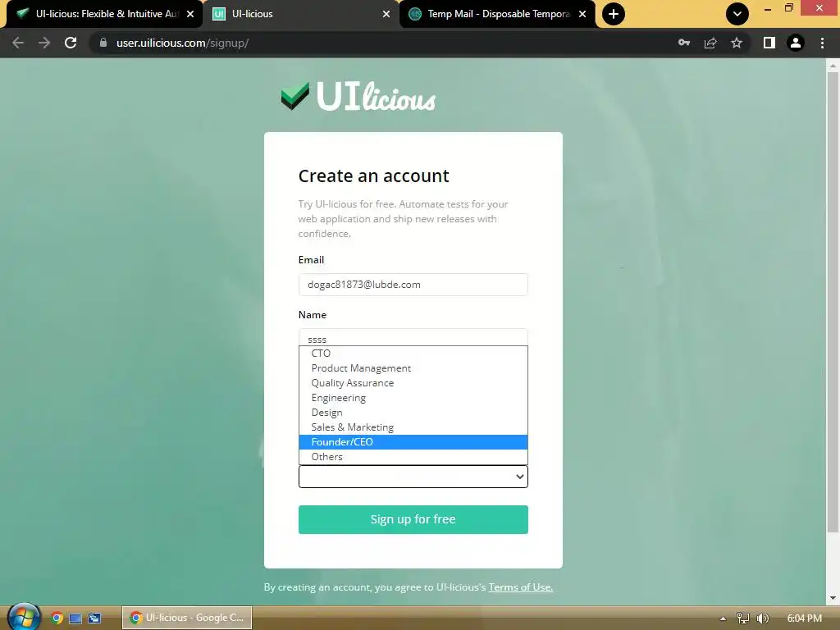Choose Product Management option
The image size is (840, 630).
[413, 368]
